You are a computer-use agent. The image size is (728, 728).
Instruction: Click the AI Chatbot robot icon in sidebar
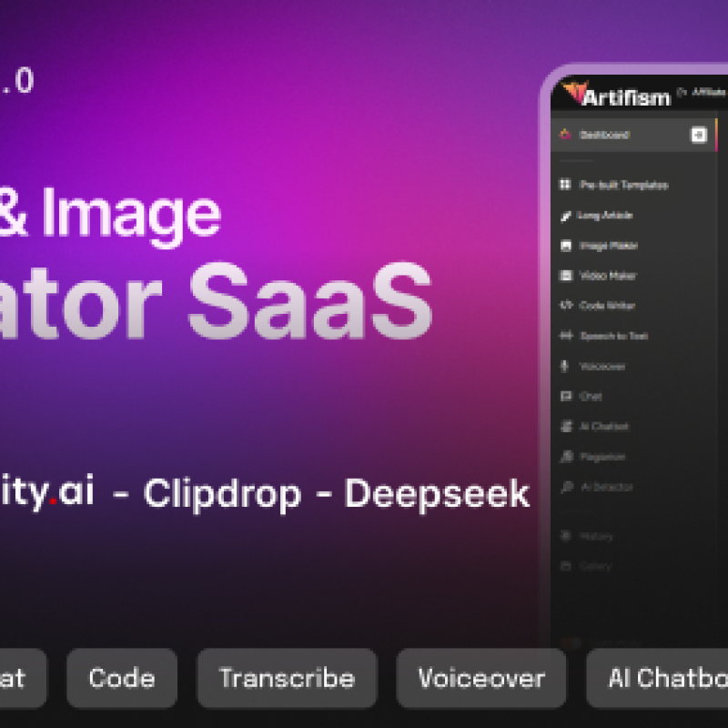566,426
